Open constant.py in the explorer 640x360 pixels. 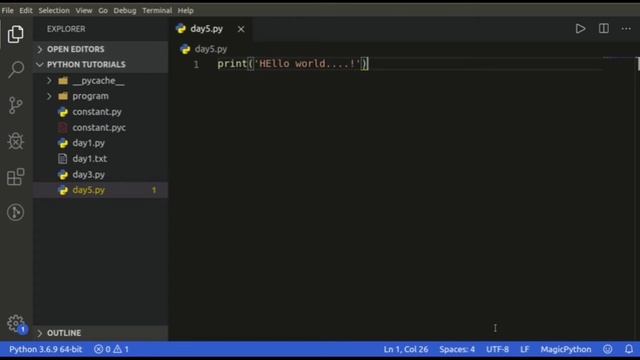(x=100, y=112)
